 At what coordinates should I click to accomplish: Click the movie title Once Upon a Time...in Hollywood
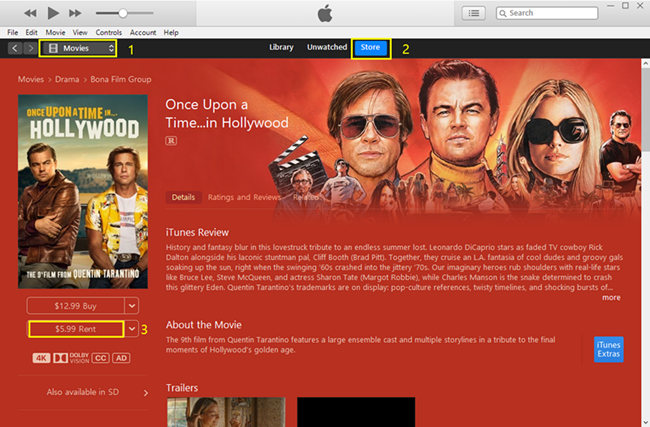pos(227,114)
